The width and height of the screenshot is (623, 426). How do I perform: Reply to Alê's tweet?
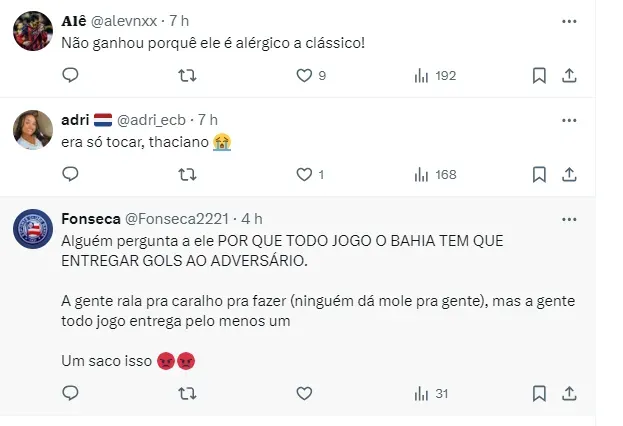point(70,75)
